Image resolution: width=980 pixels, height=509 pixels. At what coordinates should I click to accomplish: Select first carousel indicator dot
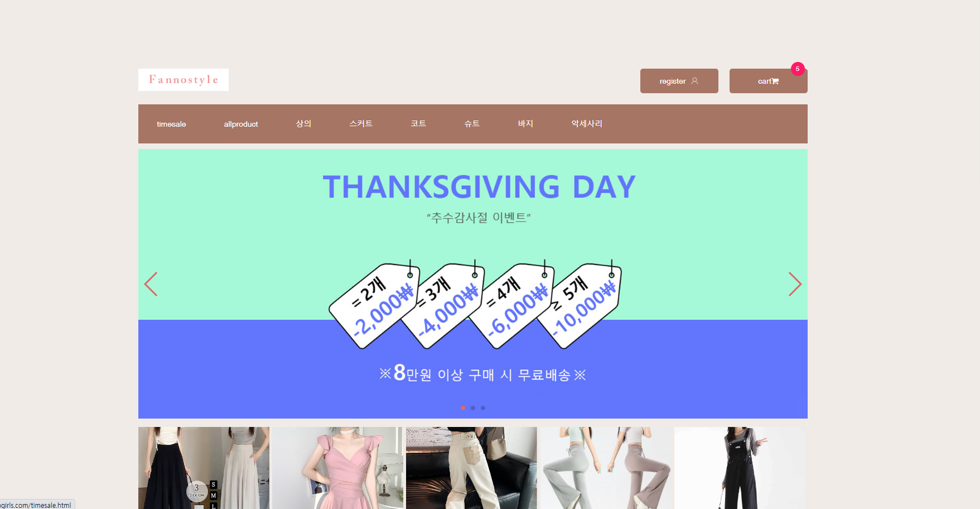[x=463, y=408]
